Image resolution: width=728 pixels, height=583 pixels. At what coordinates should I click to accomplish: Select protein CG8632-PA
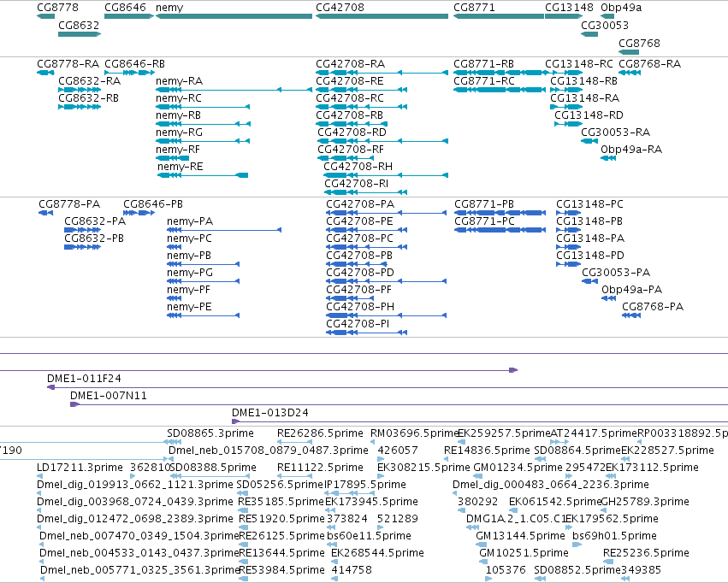click(x=82, y=230)
